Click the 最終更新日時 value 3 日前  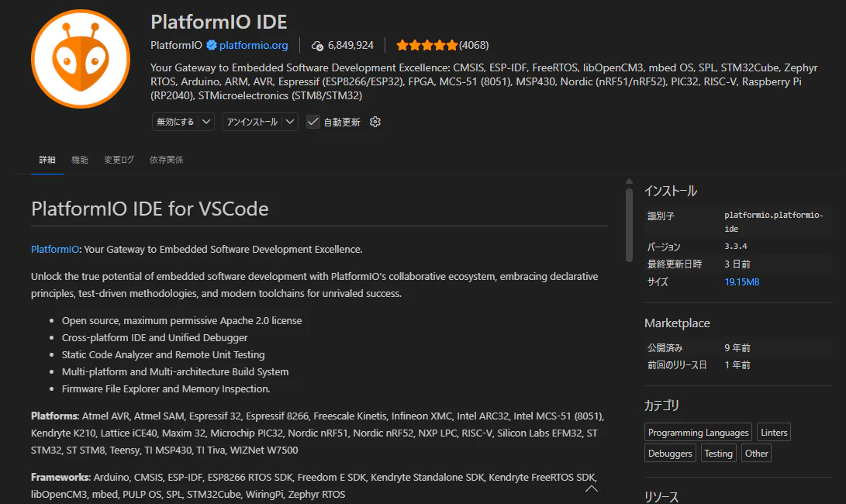(x=737, y=264)
